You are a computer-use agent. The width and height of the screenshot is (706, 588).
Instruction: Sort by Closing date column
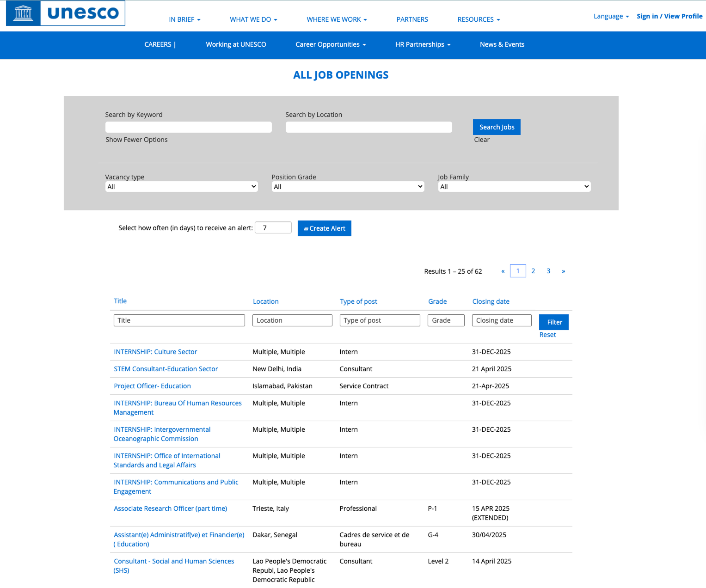tap(491, 301)
